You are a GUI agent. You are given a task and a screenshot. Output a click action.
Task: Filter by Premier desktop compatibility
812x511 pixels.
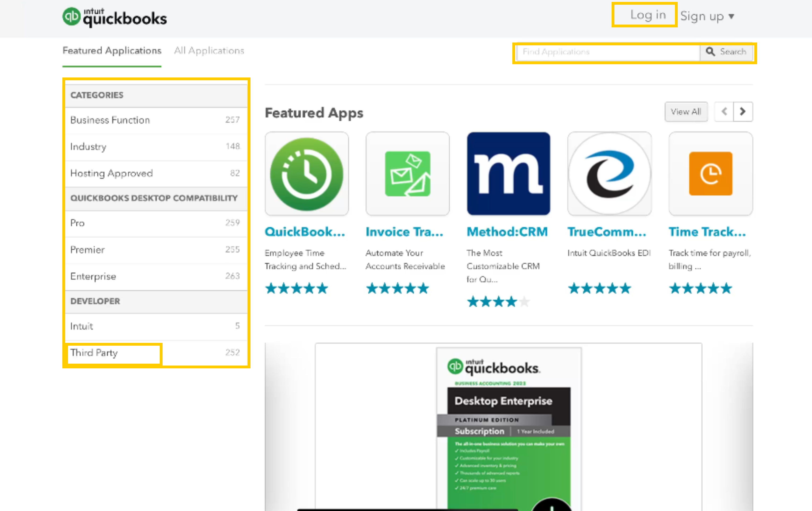(x=156, y=250)
